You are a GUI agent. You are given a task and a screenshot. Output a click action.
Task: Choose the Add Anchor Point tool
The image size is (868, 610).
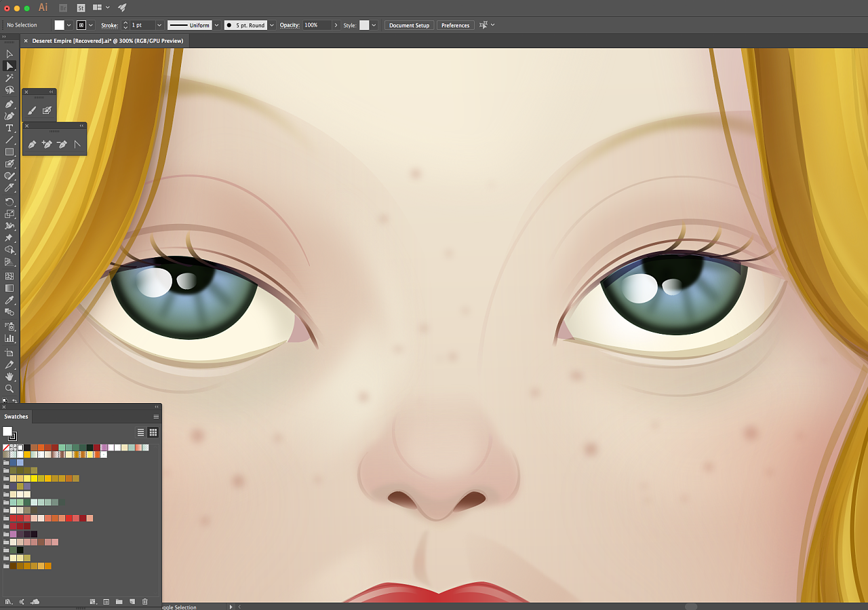47,144
